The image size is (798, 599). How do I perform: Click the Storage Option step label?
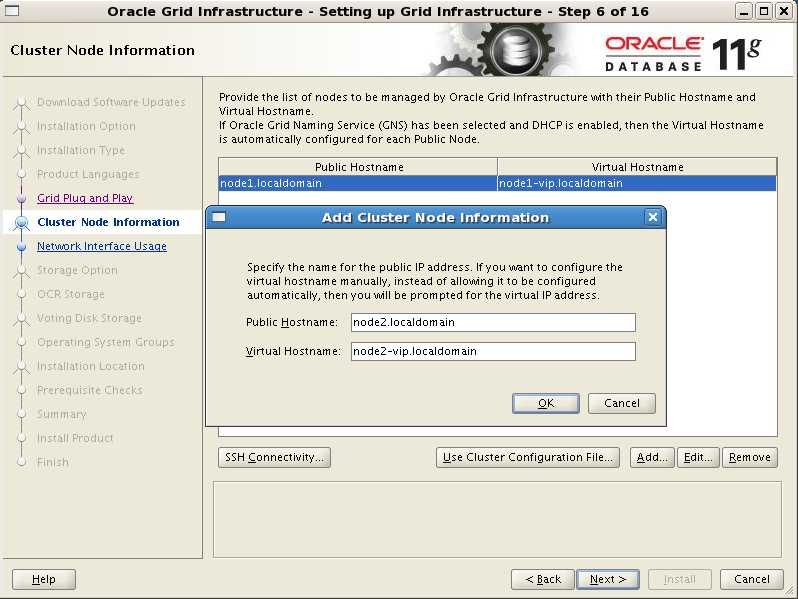(x=77, y=270)
